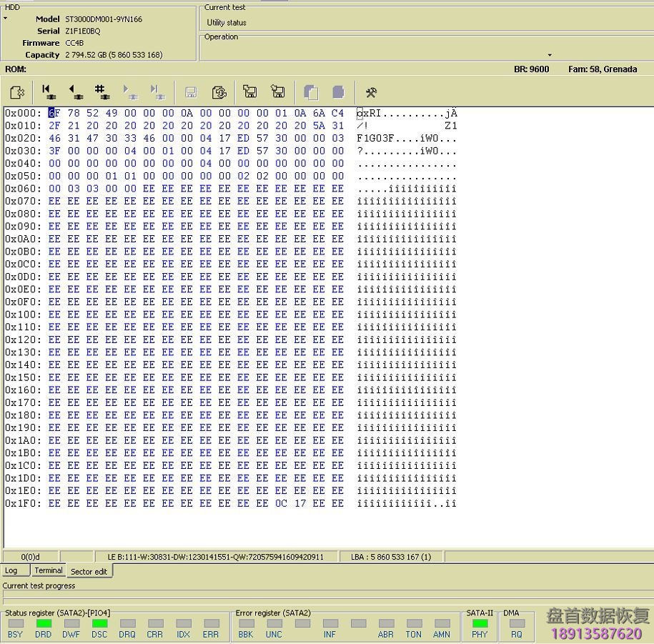Jump to the first sector

click(x=47, y=91)
